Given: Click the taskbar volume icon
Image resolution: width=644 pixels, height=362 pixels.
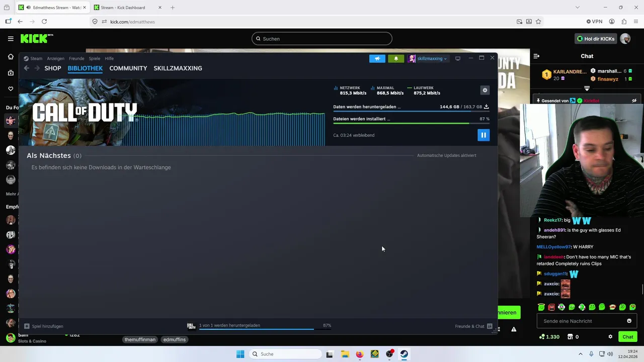Looking at the screenshot, I should (610, 354).
